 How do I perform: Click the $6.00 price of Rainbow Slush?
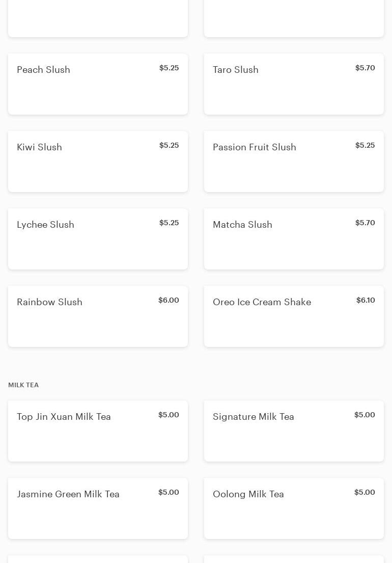tap(169, 300)
